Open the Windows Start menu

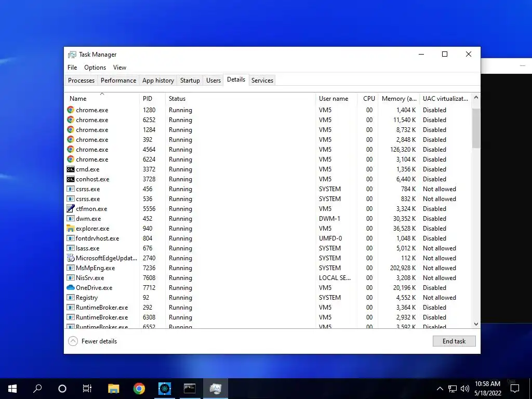12,389
